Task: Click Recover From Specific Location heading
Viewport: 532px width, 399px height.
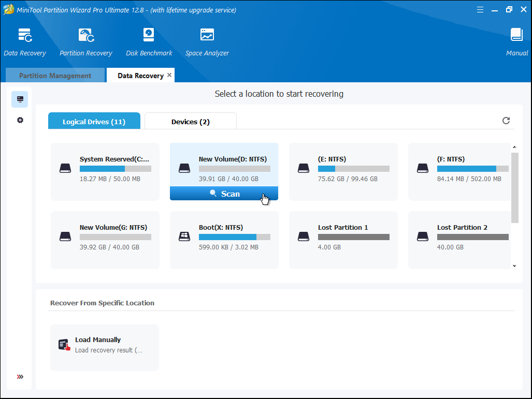Action: tap(102, 303)
